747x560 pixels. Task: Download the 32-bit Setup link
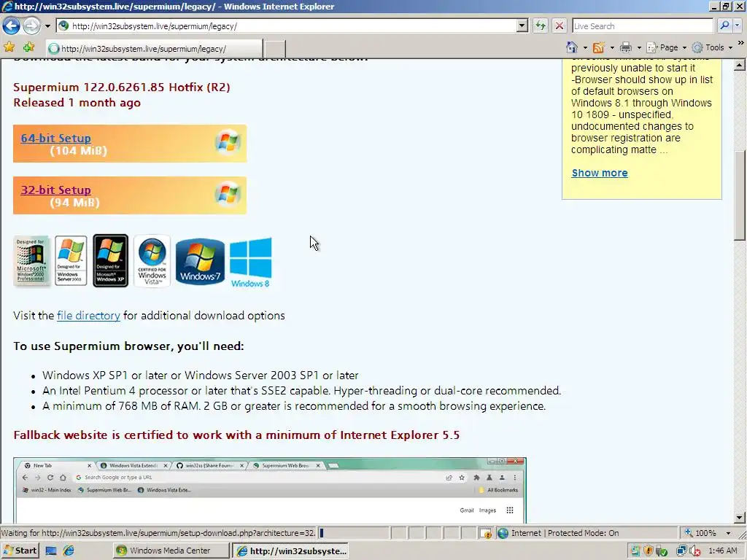[55, 190]
